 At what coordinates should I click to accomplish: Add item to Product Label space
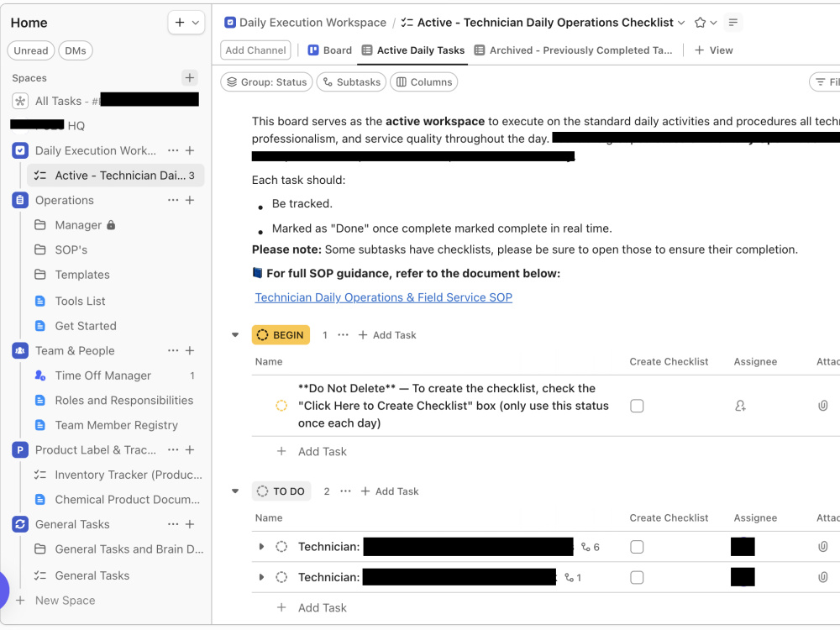[190, 449]
